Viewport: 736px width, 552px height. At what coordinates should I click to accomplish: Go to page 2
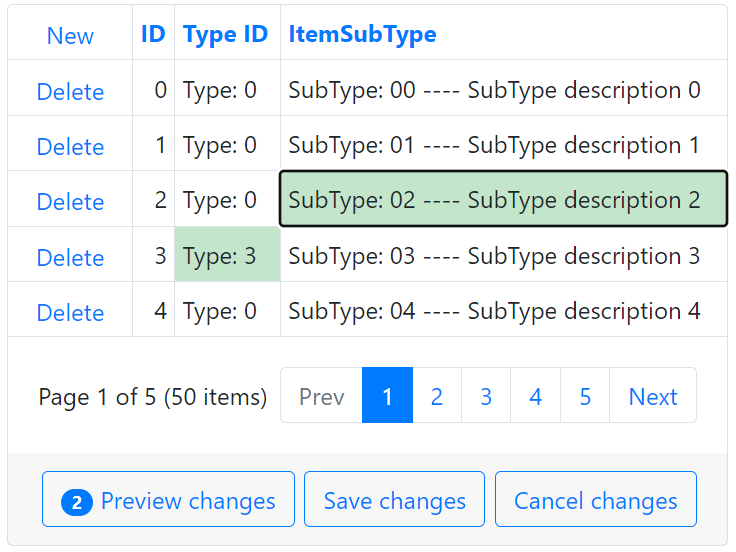437,397
